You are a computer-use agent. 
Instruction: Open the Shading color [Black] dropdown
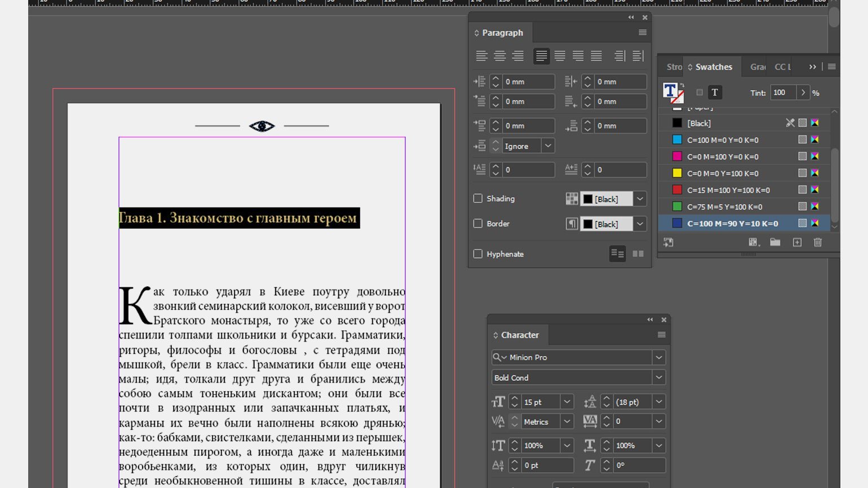(640, 199)
